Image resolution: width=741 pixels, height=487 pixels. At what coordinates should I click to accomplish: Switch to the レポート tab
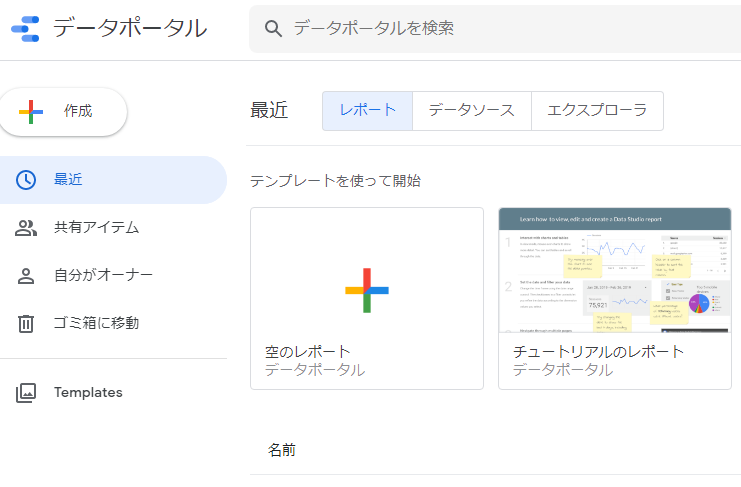tap(367, 111)
